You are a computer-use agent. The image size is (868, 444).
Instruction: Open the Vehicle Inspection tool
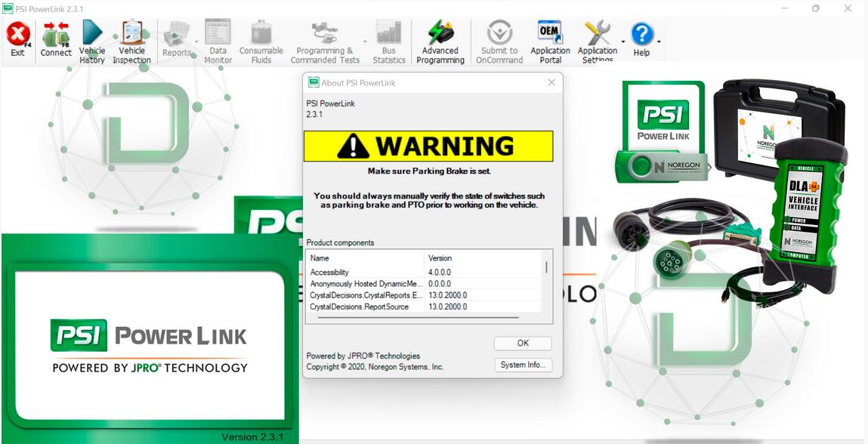coord(131,42)
